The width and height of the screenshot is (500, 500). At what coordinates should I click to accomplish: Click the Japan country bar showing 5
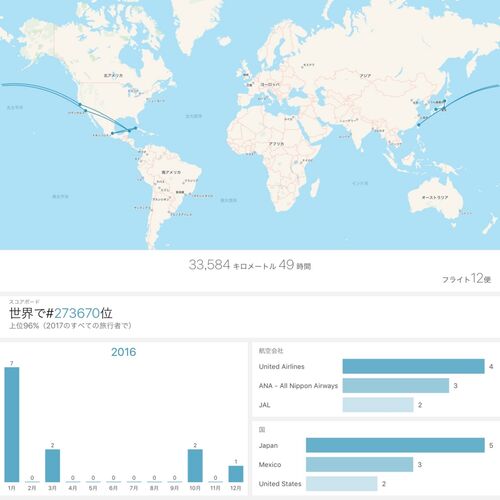[x=395, y=445]
